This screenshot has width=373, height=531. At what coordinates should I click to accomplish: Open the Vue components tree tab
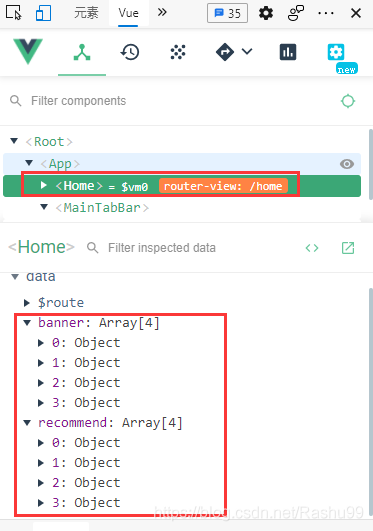pos(82,52)
